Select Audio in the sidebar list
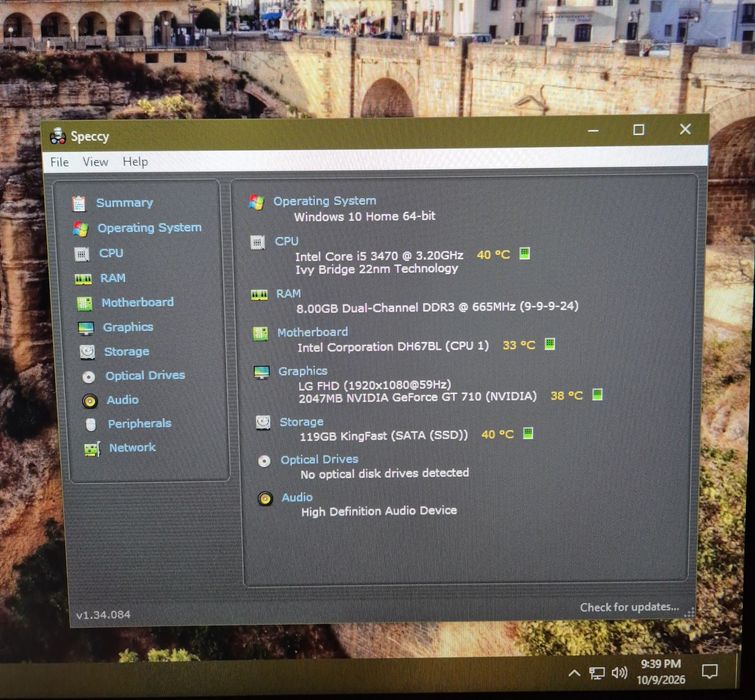This screenshot has height=700, width=755. coord(123,400)
